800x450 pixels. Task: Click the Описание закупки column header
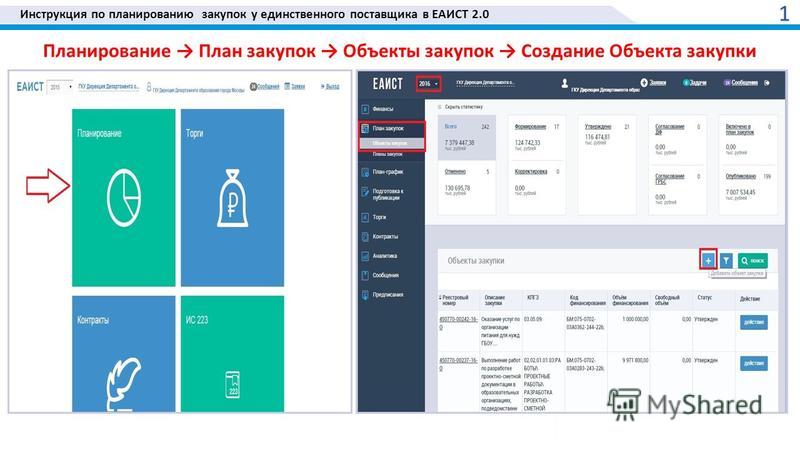coord(494,300)
